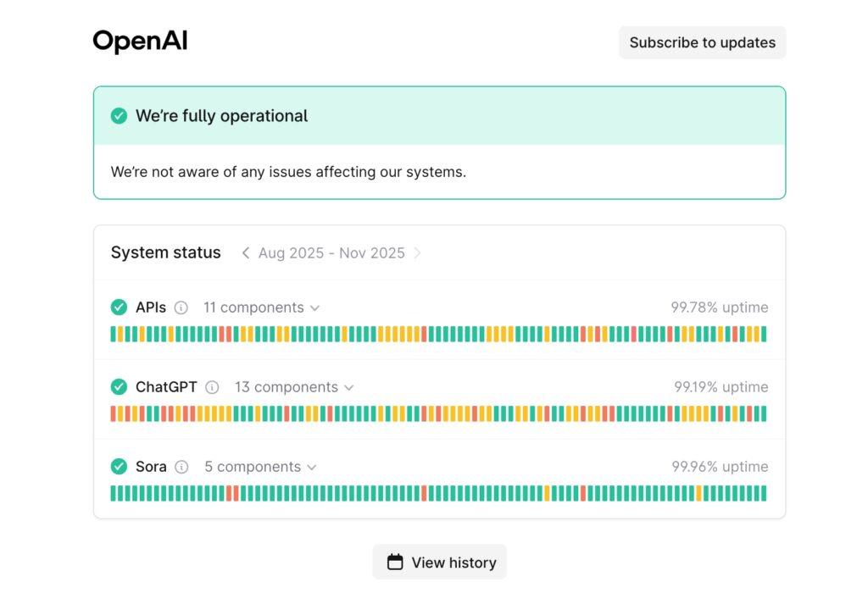The height and width of the screenshot is (604, 868).
Task: Click the Aug 2025 - Nov 2025 date range label
Action: pos(331,252)
